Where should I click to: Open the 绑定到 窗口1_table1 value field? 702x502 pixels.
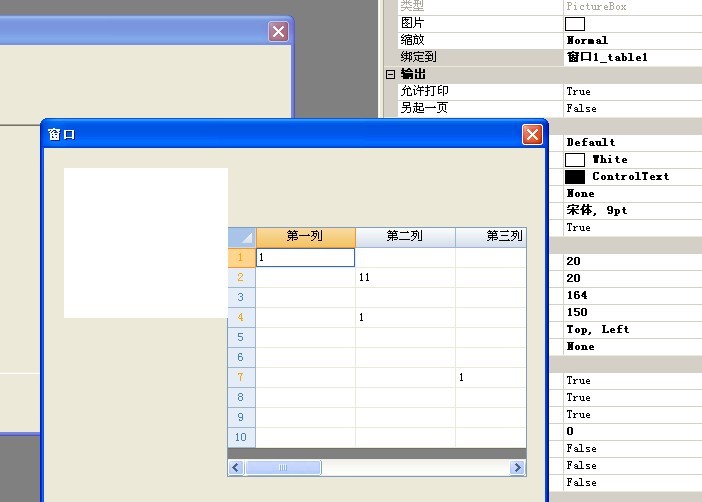[632, 57]
